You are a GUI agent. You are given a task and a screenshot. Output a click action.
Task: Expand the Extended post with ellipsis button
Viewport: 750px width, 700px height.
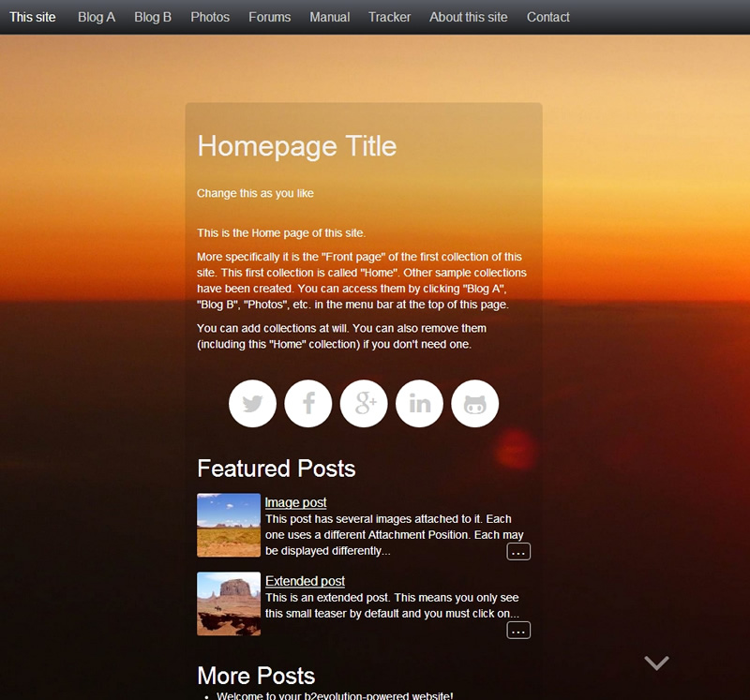[x=518, y=630]
